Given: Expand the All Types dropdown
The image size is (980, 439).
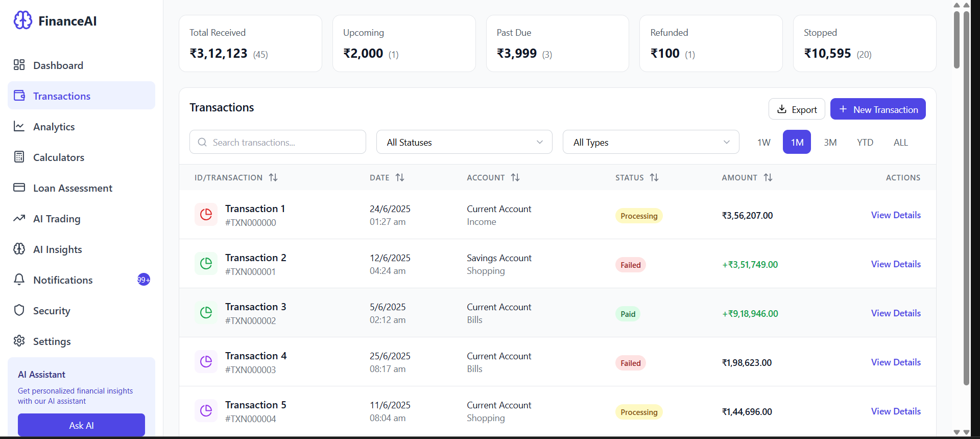Looking at the screenshot, I should [x=651, y=142].
